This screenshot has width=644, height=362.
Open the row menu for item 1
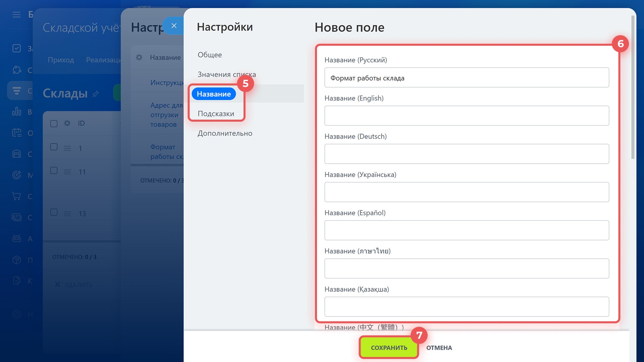tap(67, 148)
